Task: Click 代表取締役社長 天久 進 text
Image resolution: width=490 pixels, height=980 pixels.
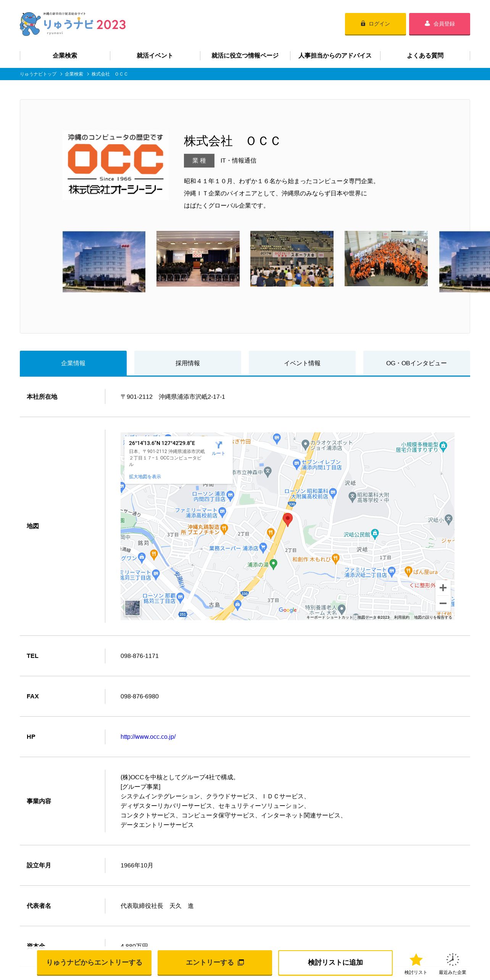Action: 157,906
